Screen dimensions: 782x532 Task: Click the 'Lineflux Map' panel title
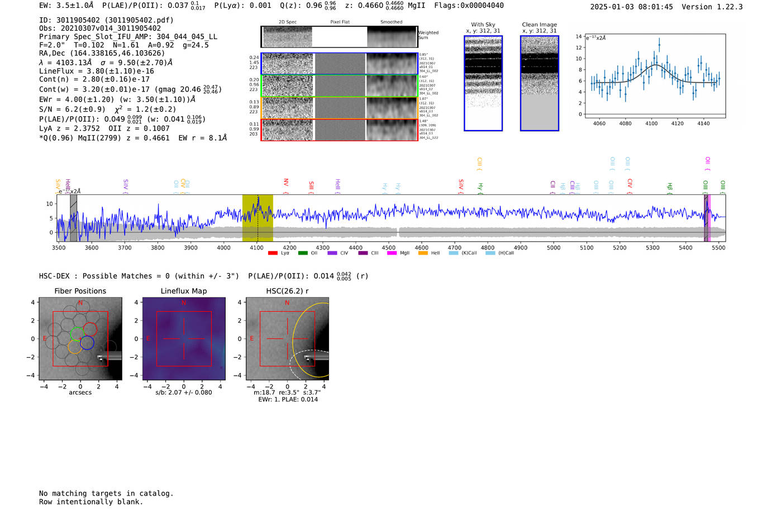click(184, 291)
